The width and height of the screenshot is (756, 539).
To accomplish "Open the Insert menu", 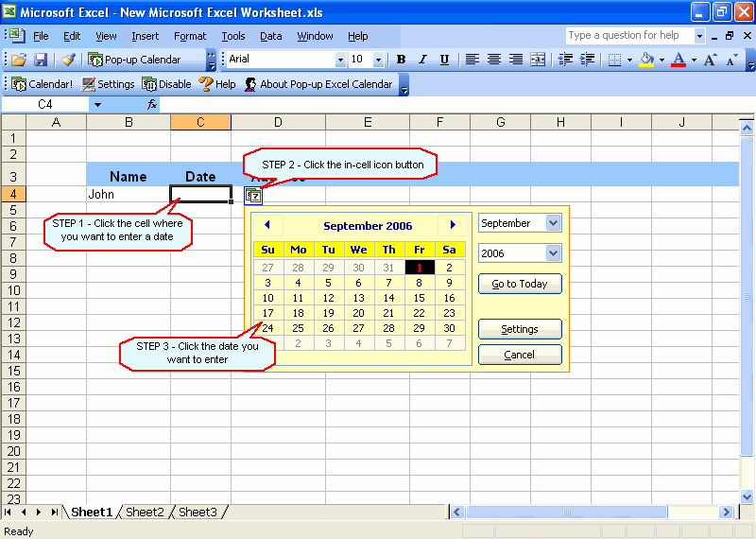I will 146,36.
